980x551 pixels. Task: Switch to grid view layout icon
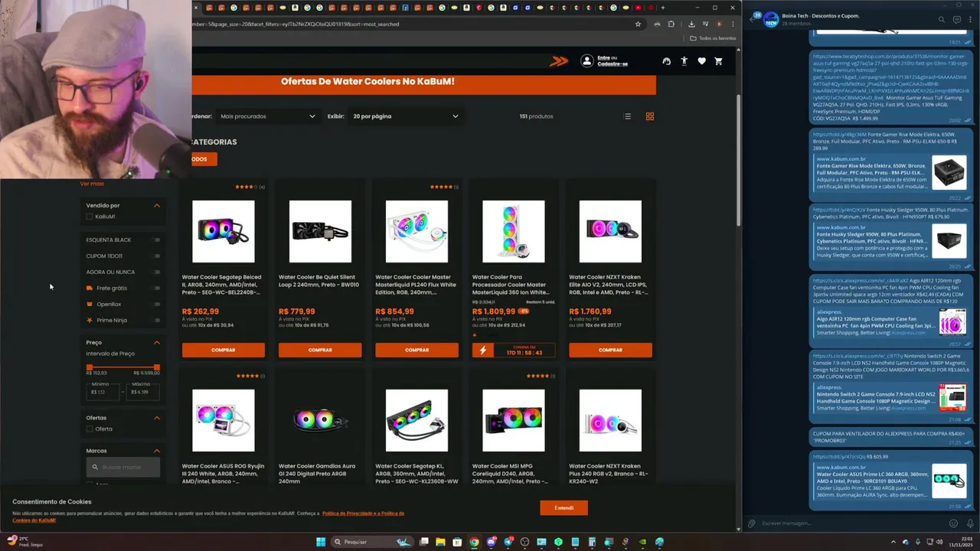coord(650,116)
